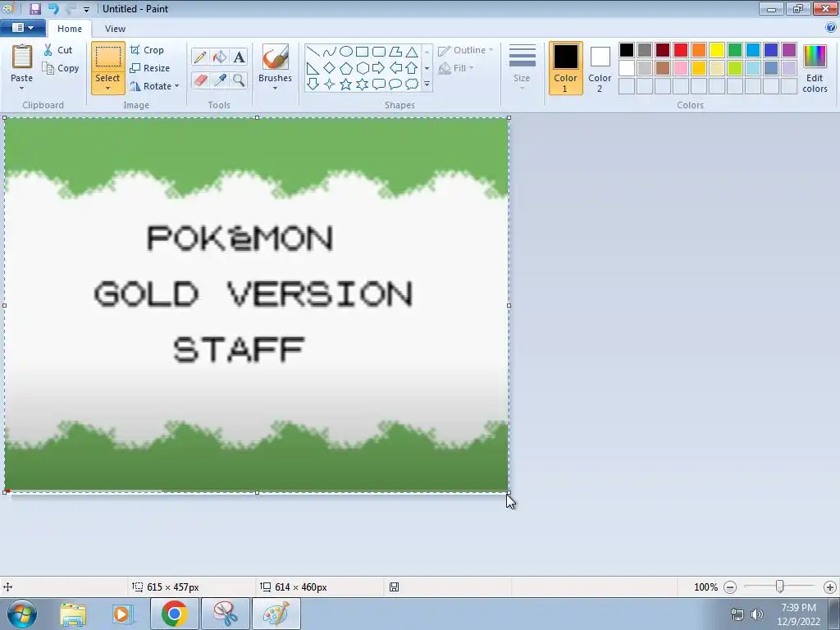The height and width of the screenshot is (630, 840).
Task: Click Save in the quick access toolbar
Action: (x=34, y=8)
